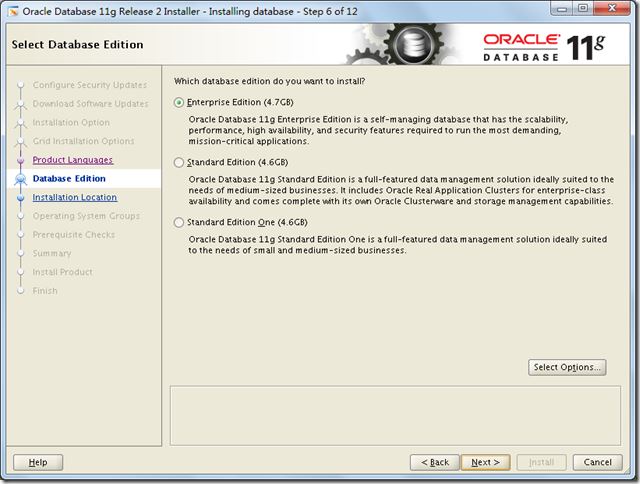Choose Standard Edition One (4.6GB) option
The image size is (640, 484).
[x=179, y=222]
